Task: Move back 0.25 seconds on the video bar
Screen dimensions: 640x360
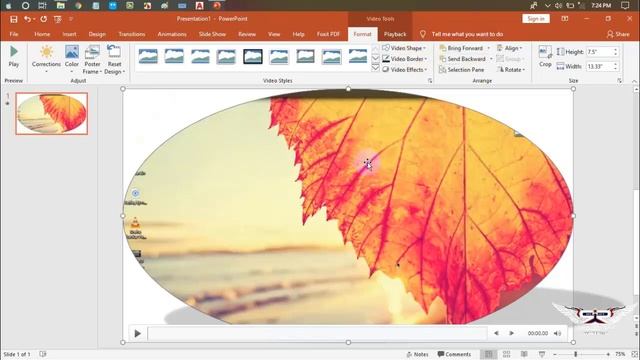Action: (496, 333)
